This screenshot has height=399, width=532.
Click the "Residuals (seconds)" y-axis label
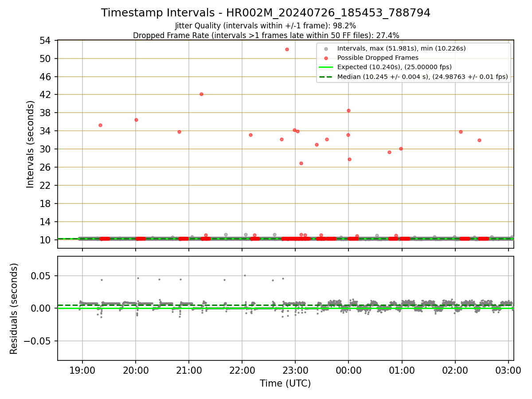click(x=14, y=309)
